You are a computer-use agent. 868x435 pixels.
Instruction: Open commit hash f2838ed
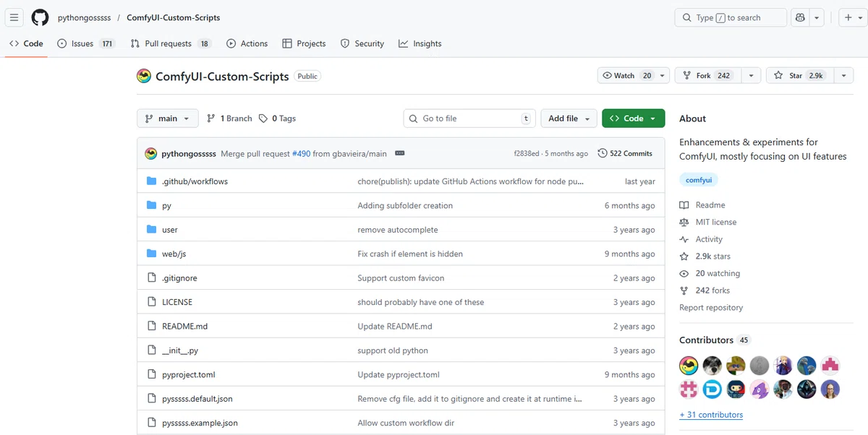point(527,154)
